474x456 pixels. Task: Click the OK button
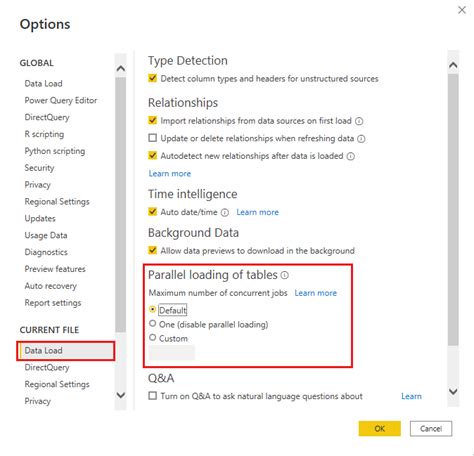click(x=380, y=429)
